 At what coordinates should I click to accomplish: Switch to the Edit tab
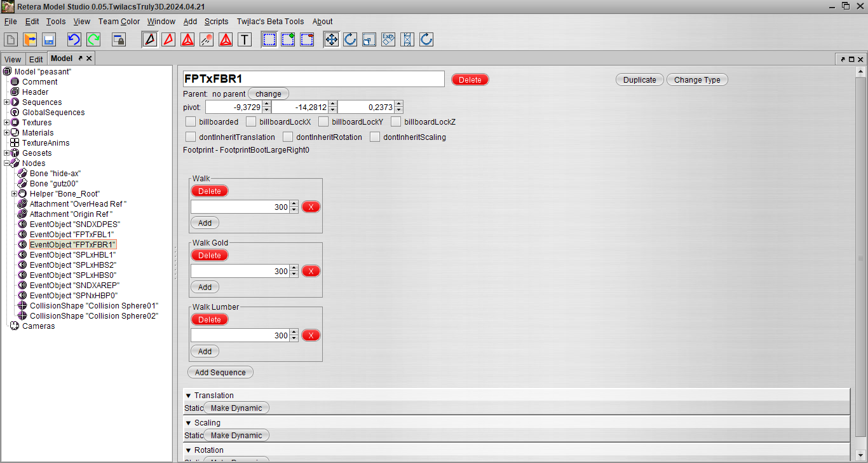tap(36, 59)
